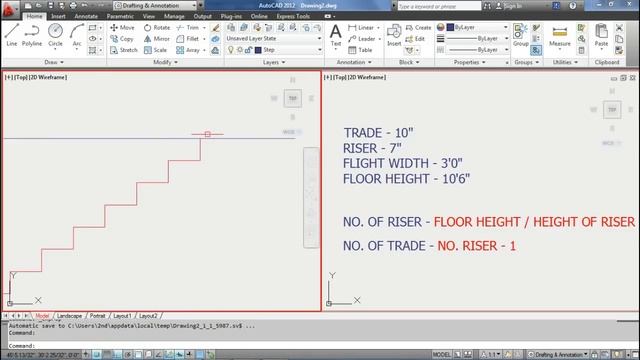This screenshot has height=360, width=640.
Task: Toggle Ortho mode in status bar
Action: point(117,355)
